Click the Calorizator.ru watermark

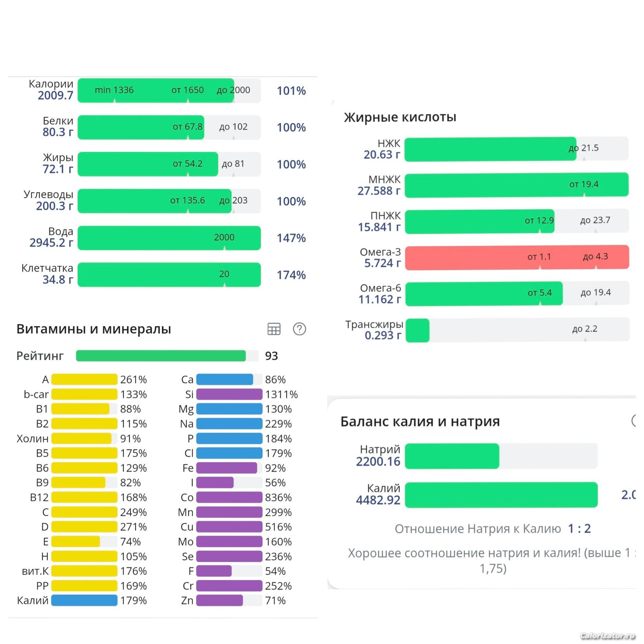pyautogui.click(x=607, y=636)
